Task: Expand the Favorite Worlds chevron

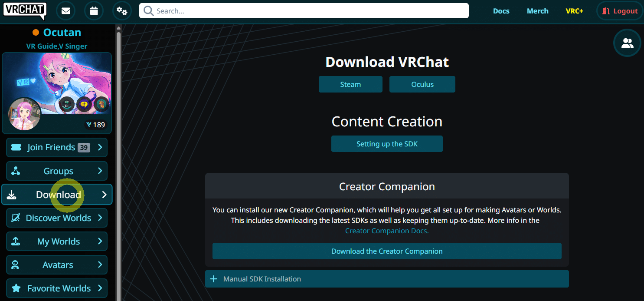Action: [x=100, y=288]
